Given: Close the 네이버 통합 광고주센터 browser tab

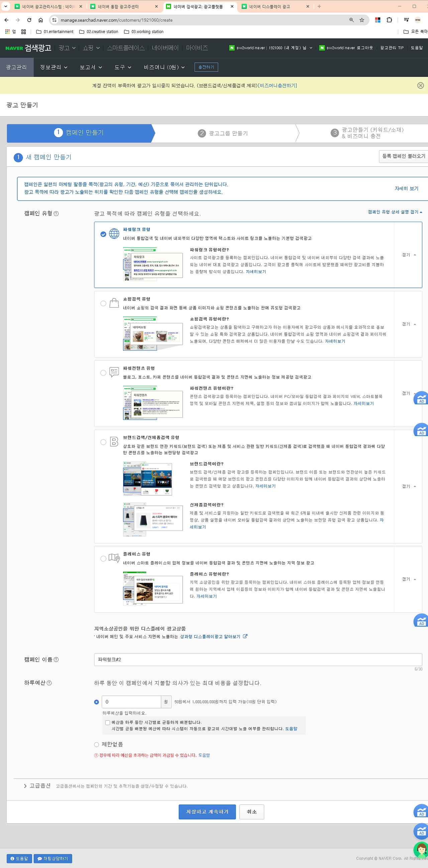Looking at the screenshot, I should tap(156, 6).
